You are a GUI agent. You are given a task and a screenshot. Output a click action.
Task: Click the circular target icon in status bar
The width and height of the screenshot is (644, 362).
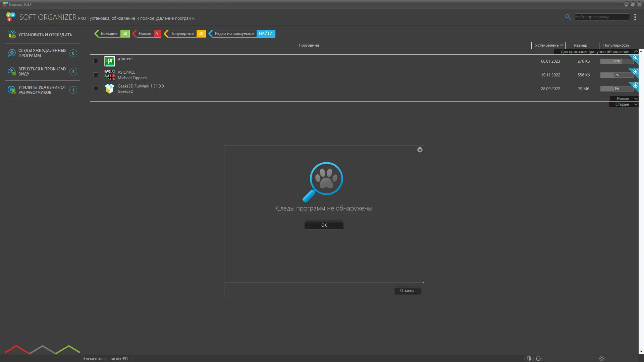point(602,358)
